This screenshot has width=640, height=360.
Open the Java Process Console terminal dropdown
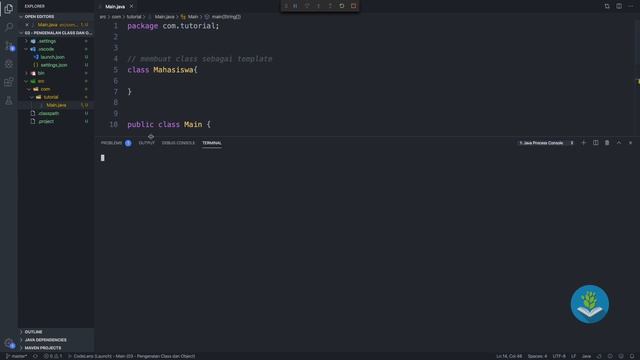[546, 143]
